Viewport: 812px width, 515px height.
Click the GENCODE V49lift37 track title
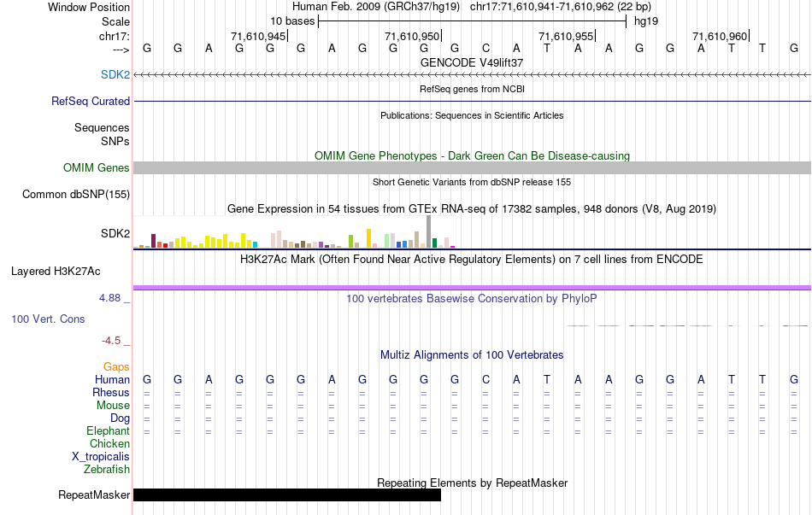click(472, 62)
